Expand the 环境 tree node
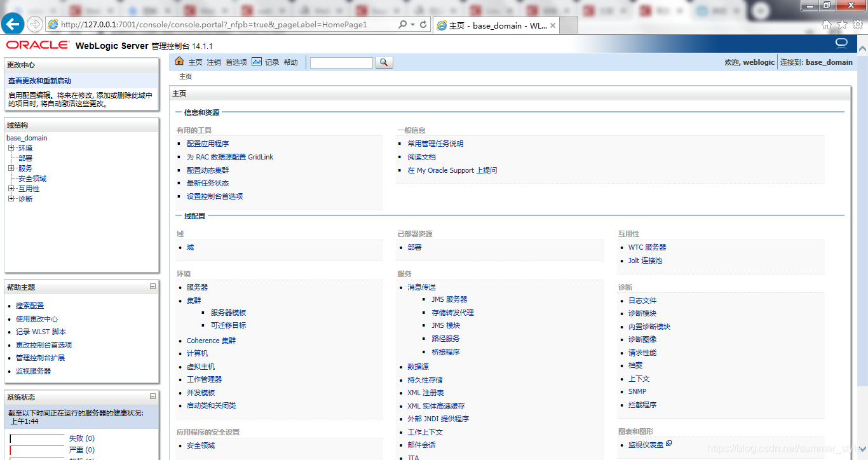 [11, 148]
